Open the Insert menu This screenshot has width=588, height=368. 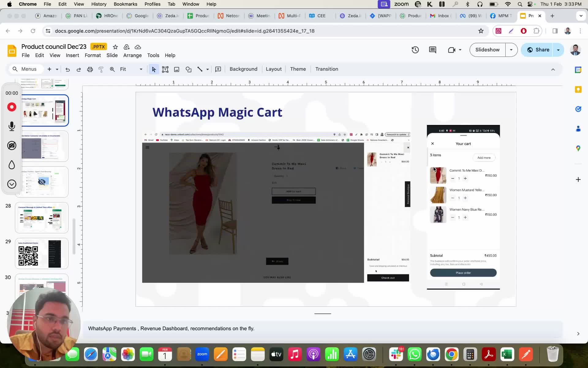point(72,55)
